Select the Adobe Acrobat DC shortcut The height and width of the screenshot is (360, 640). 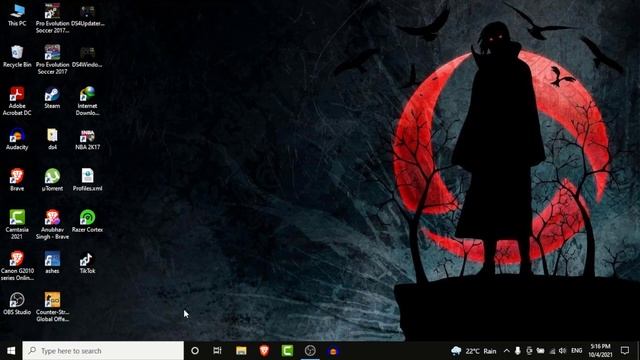(x=17, y=101)
